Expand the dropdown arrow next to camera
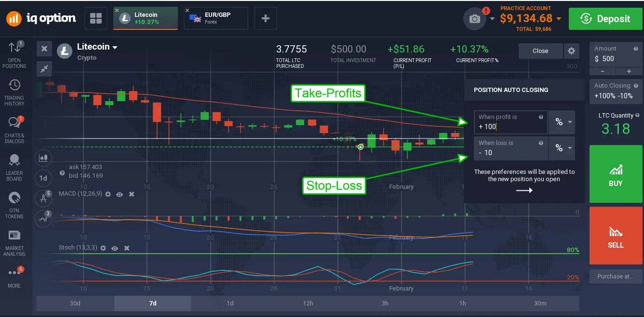This screenshot has width=644, height=317. 492,19
